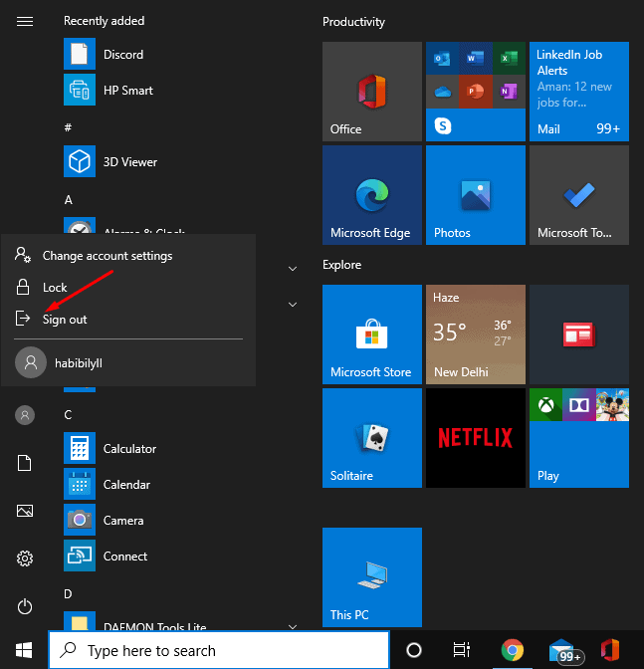This screenshot has width=644, height=669.
Task: Launch Microsoft Edge tile
Action: point(372,195)
